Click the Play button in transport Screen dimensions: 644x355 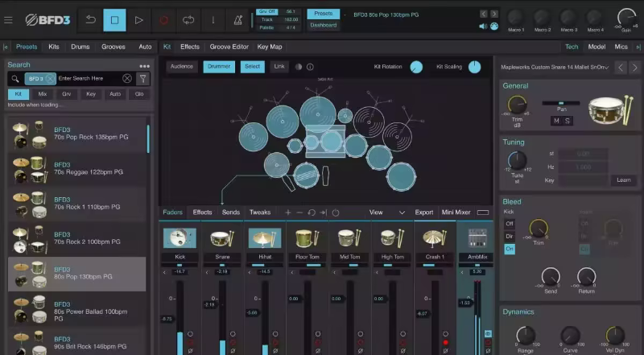(x=139, y=19)
